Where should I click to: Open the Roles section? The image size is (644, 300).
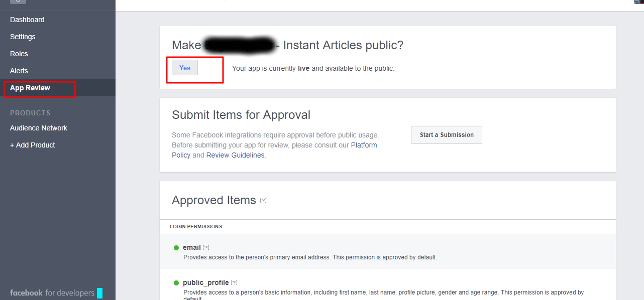pos(19,54)
